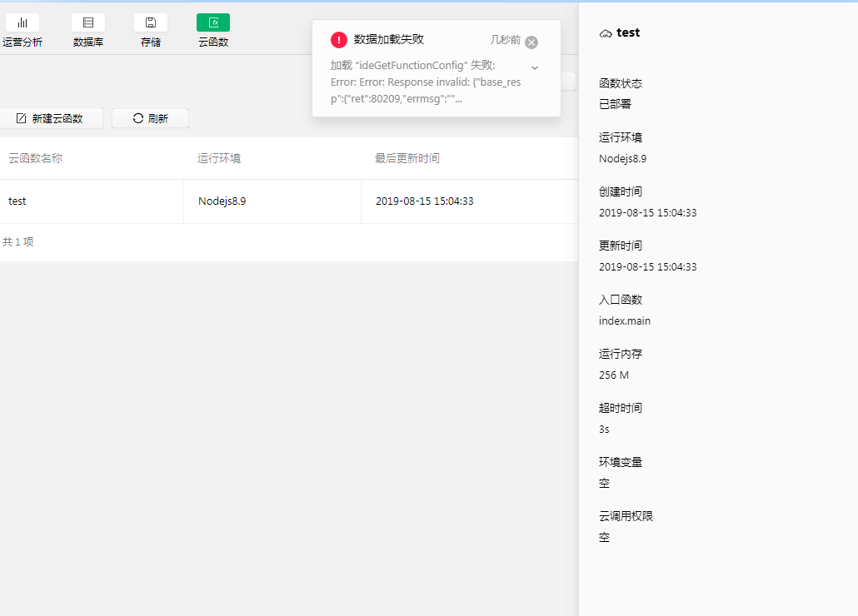This screenshot has height=616, width=858.
Task: Dismiss the 数据加载失败 error notification
Action: 531,42
